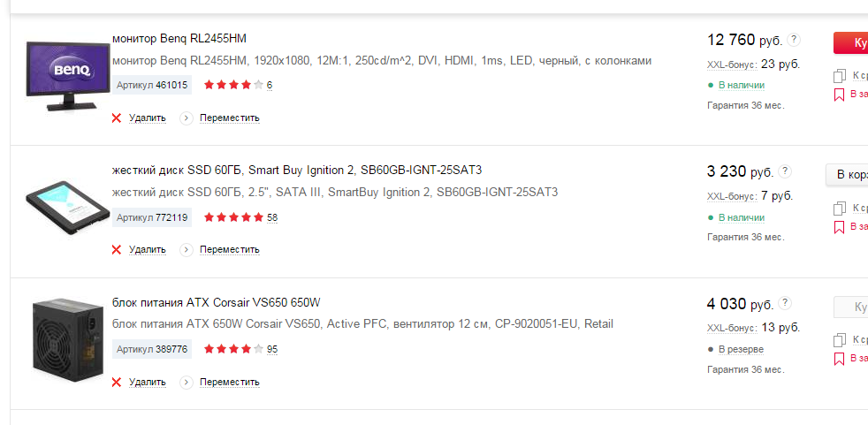Click compare icon for Benq monitor
Screen dimensions: 868x425
point(840,76)
